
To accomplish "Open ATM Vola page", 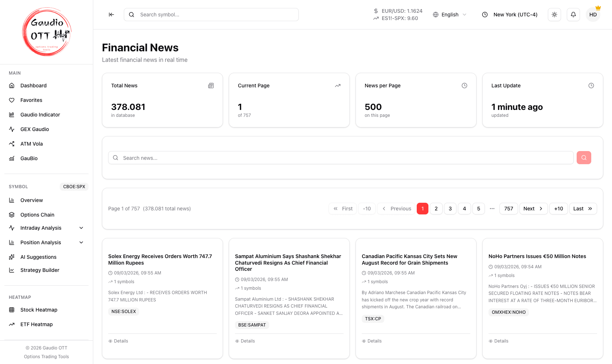I will [47, 144].
